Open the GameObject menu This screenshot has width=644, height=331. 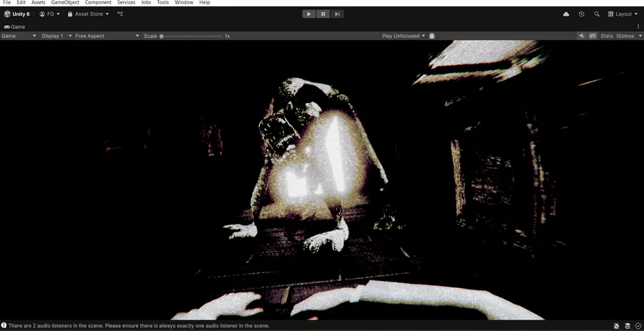pyautogui.click(x=65, y=2)
